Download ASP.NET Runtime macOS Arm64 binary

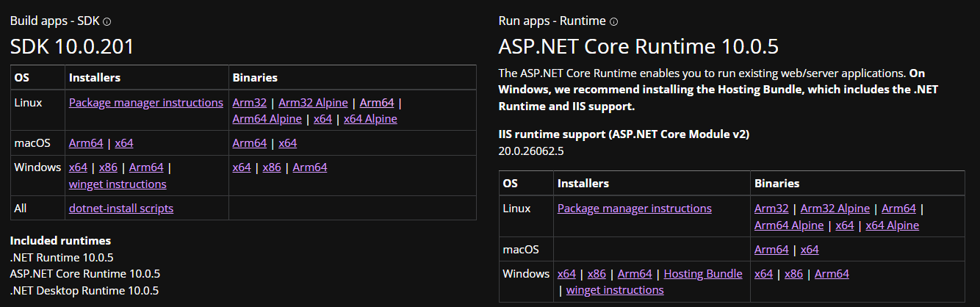click(771, 250)
